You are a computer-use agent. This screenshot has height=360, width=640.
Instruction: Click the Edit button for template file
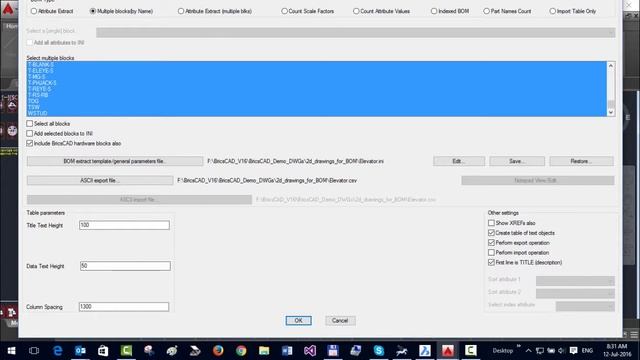pos(459,161)
